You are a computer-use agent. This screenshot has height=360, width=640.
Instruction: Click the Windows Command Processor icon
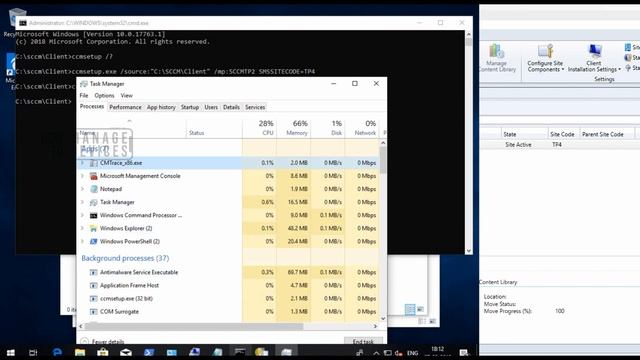(93, 215)
